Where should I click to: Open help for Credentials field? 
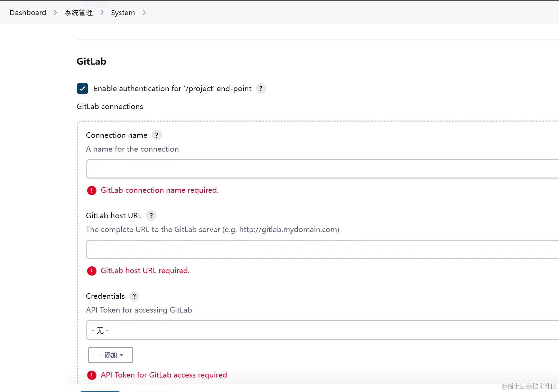(134, 296)
